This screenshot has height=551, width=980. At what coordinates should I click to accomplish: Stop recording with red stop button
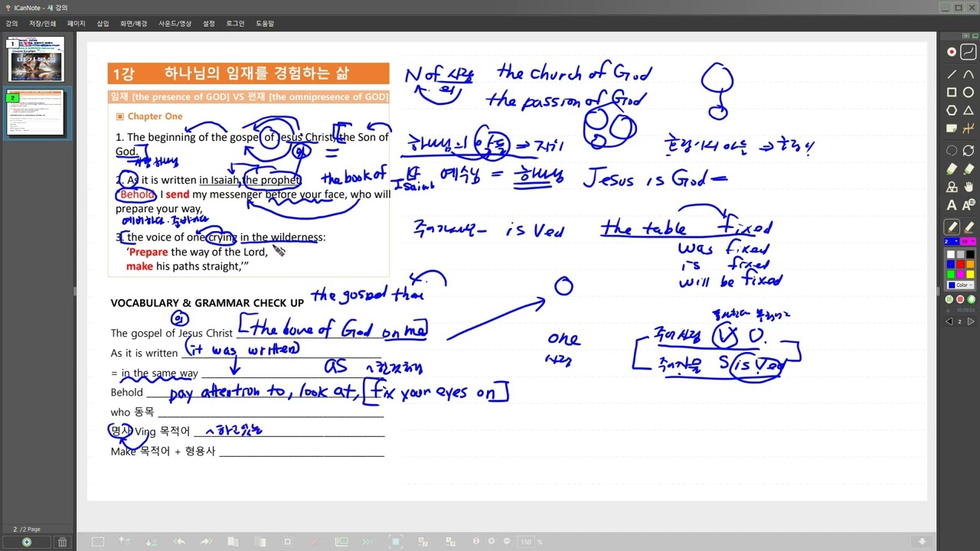(959, 299)
